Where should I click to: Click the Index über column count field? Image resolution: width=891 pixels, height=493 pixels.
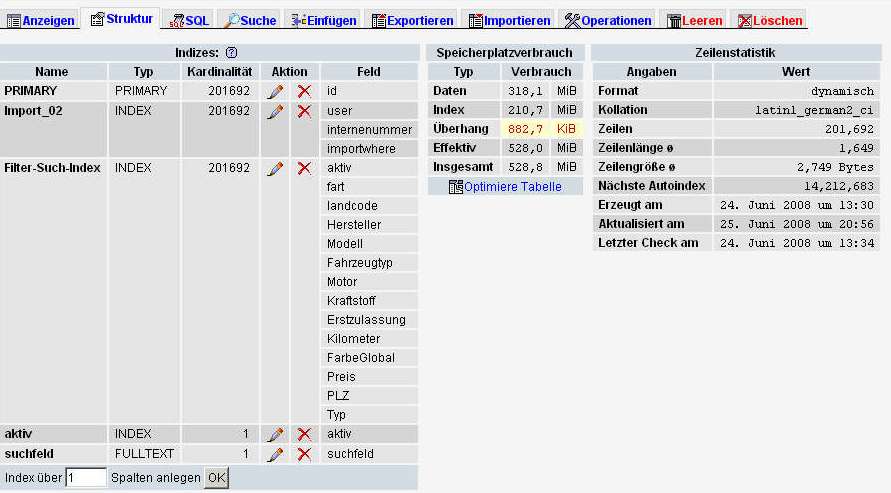pyautogui.click(x=86, y=478)
